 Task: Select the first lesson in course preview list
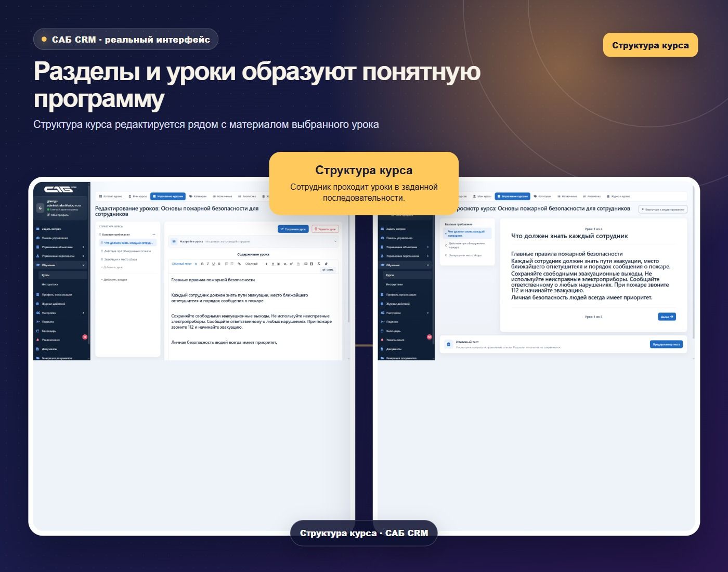pyautogui.click(x=466, y=233)
